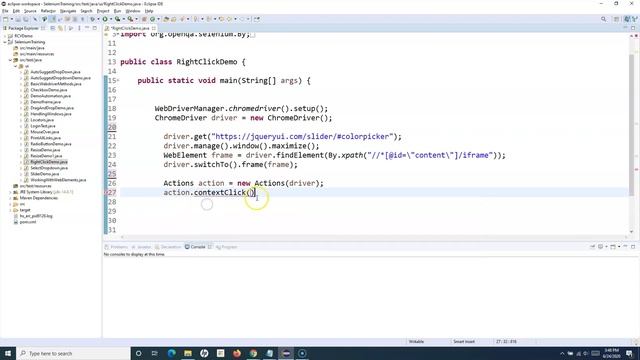Minimize the Console panel
The image size is (640, 360).
pos(625,247)
